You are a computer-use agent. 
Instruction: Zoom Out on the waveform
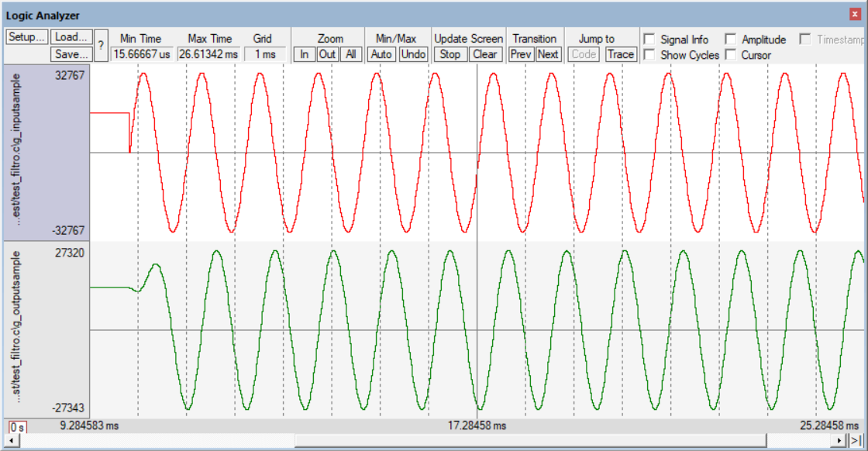click(328, 54)
